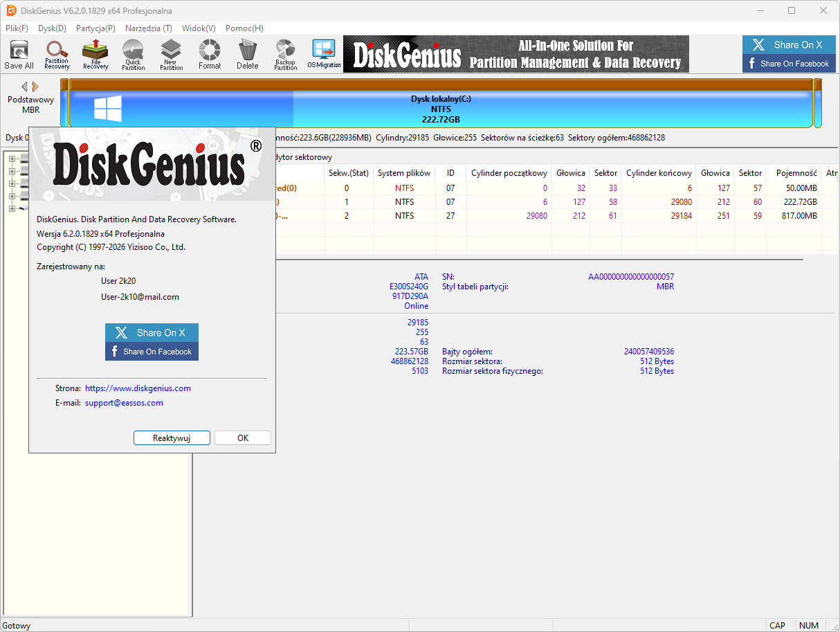Image resolution: width=840 pixels, height=632 pixels.
Task: Click the serial number AA000000000000000057
Action: (x=631, y=277)
